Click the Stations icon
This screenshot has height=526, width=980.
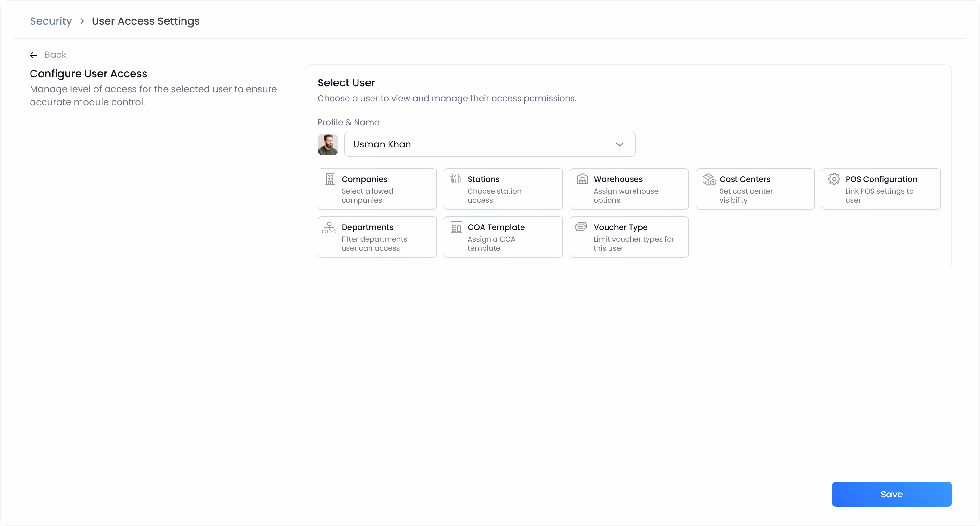455,178
